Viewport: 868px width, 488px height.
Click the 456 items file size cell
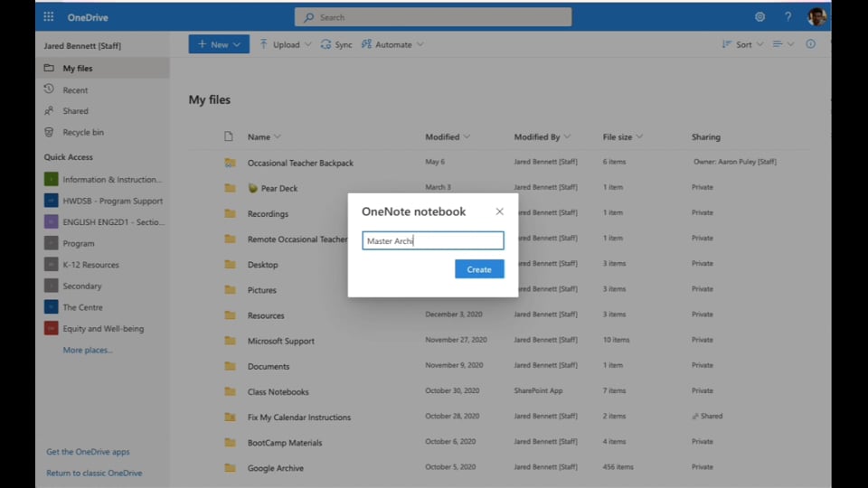pos(618,467)
